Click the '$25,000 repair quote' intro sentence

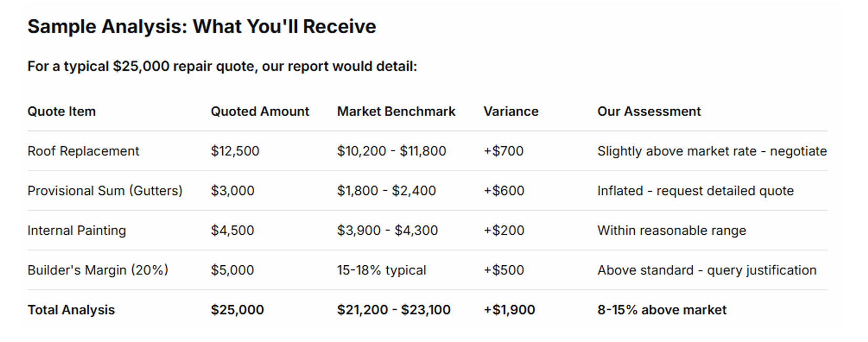[222, 67]
